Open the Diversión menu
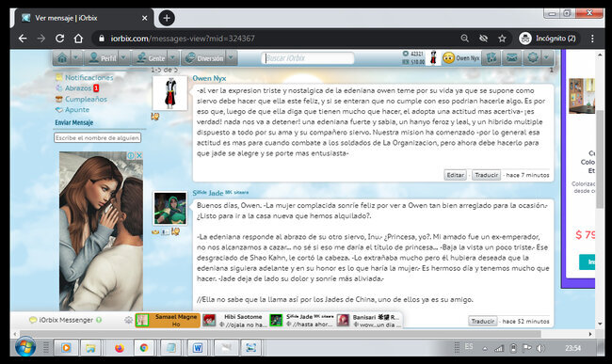 (204, 58)
